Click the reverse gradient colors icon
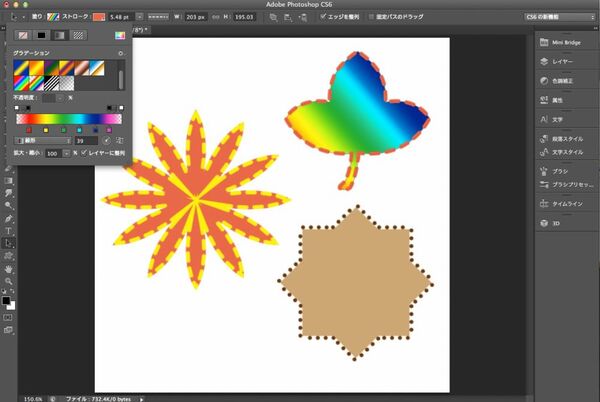The width and height of the screenshot is (600, 402). pyautogui.click(x=120, y=140)
